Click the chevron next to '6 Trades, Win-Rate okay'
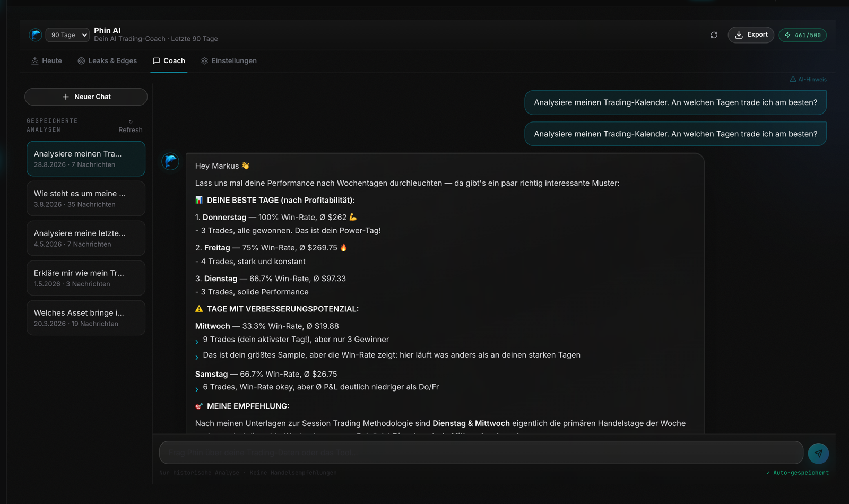 coord(197,389)
